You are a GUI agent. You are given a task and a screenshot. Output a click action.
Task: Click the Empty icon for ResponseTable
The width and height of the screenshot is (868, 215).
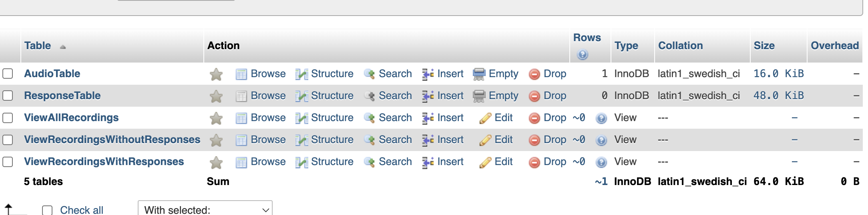pos(479,96)
